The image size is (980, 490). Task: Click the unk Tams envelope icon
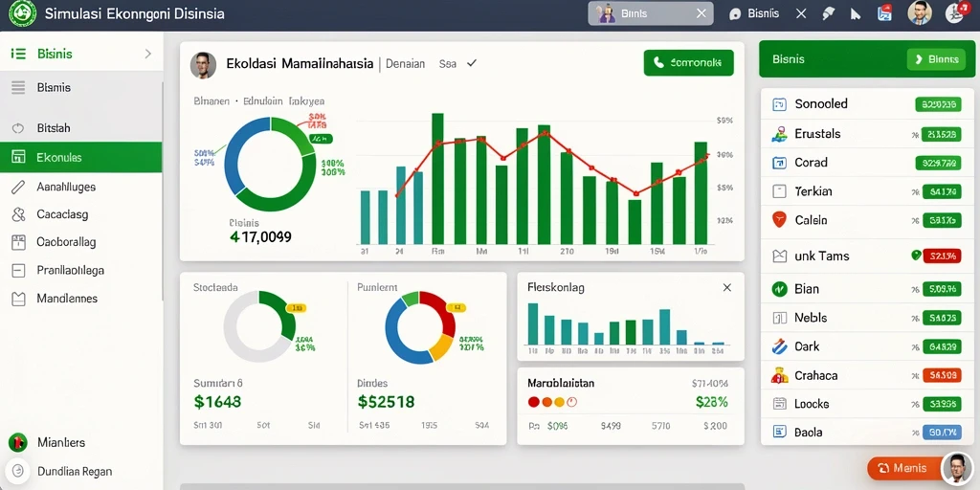click(779, 256)
